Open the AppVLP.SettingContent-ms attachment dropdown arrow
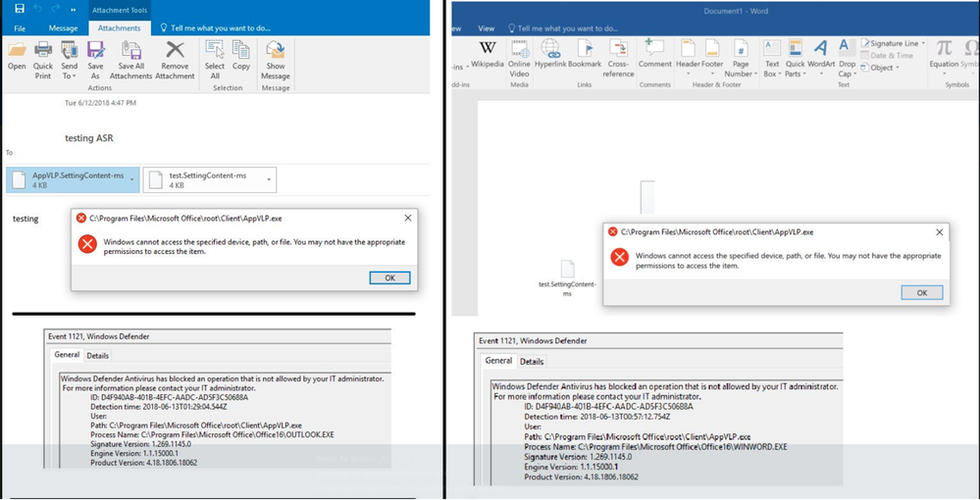 [132, 179]
